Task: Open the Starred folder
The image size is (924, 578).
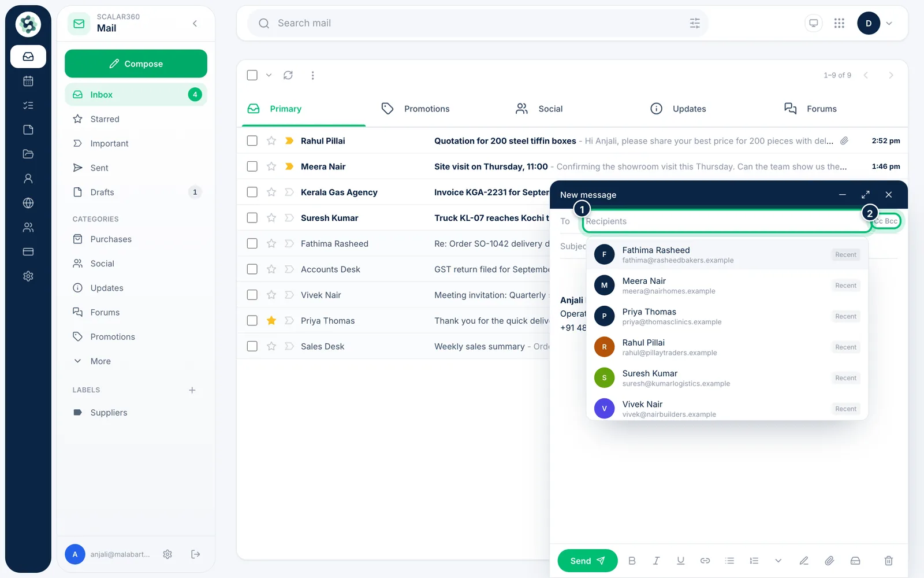Action: [136, 119]
